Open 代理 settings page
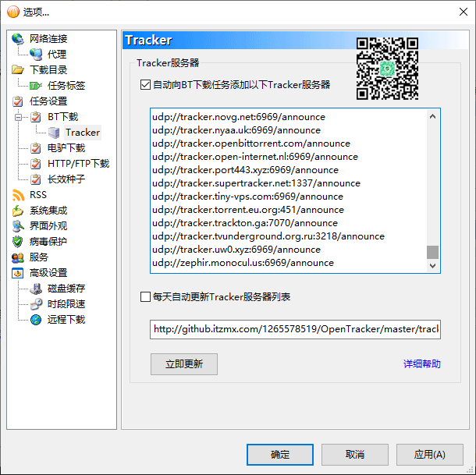This screenshot has height=475, width=476. [x=57, y=55]
